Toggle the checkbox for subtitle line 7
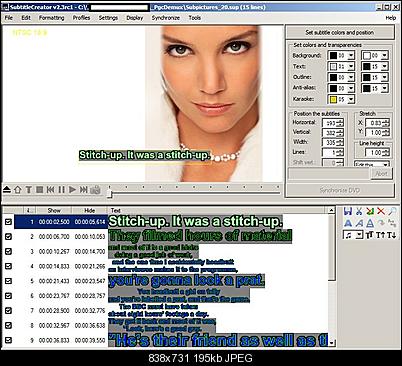This screenshot has height=366, width=402. click(9, 310)
